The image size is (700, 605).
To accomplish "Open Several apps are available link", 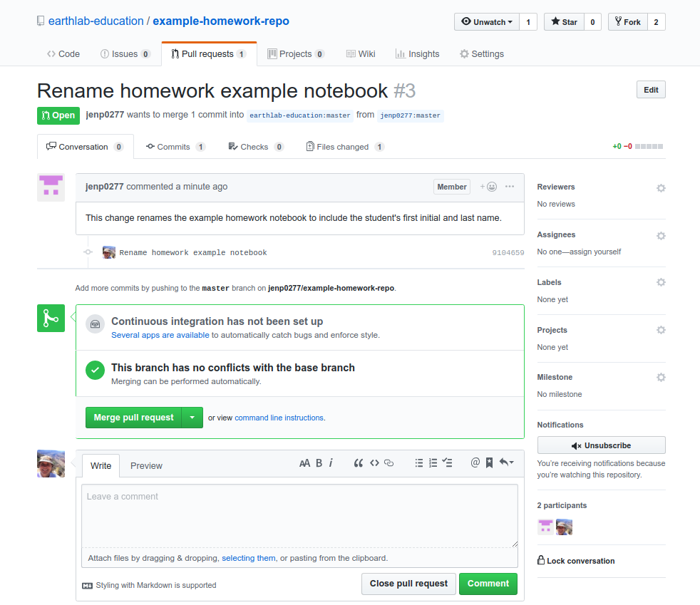I will click(160, 335).
